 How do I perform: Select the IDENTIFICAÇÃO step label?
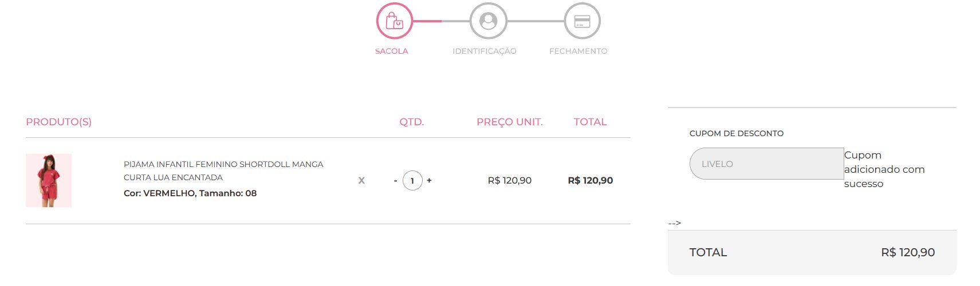point(485,51)
